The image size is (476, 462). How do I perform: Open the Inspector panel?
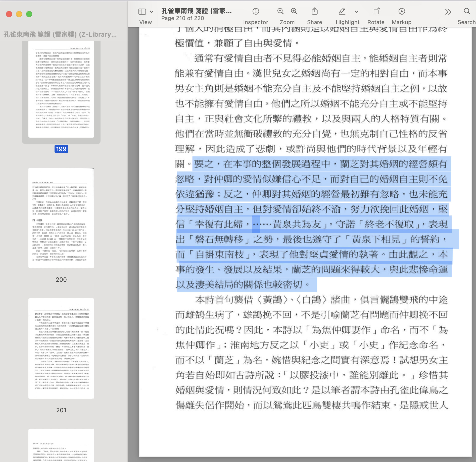pyautogui.click(x=256, y=11)
